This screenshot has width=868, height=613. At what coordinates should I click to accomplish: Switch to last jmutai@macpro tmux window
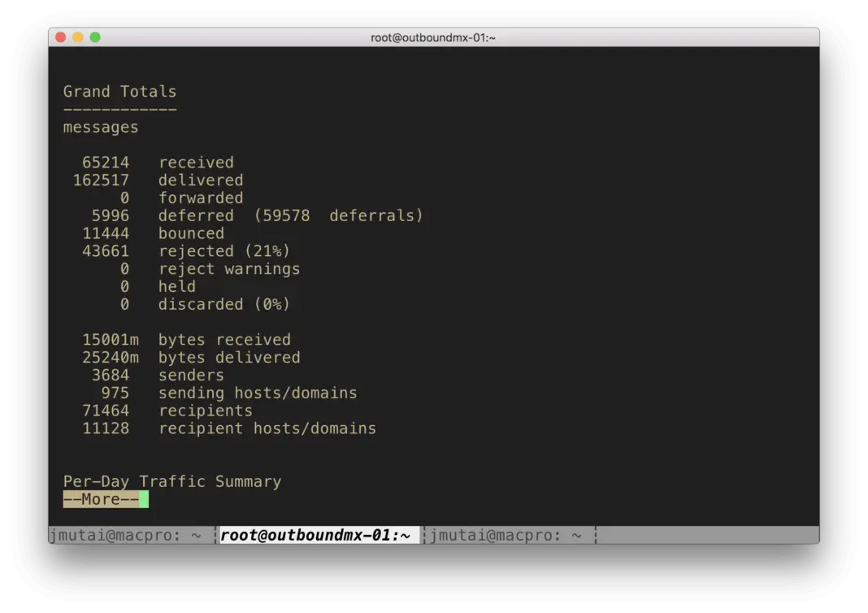pyautogui.click(x=506, y=536)
